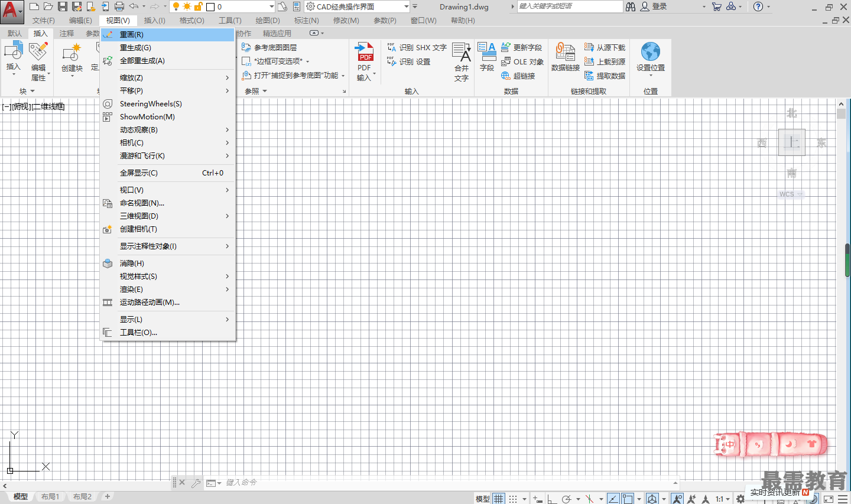Switch to the 布局1 layout tab
The width and height of the screenshot is (851, 504).
[x=50, y=496]
